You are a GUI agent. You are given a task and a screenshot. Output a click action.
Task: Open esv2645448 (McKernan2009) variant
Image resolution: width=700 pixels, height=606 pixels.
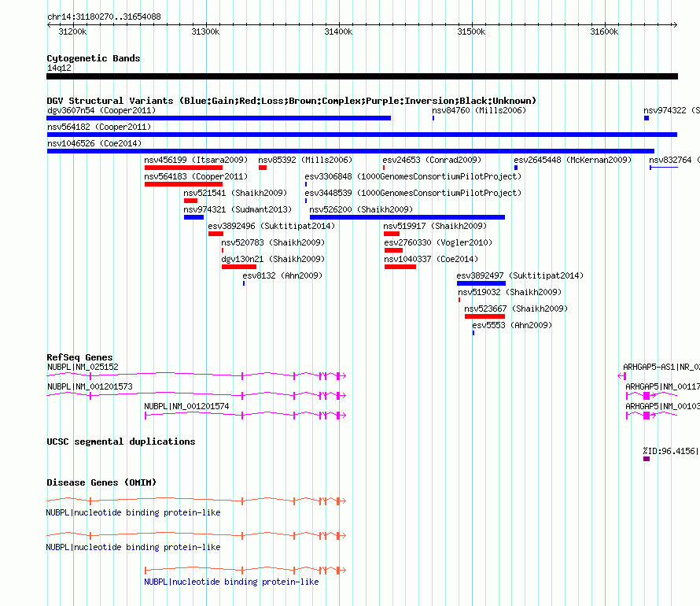pyautogui.click(x=573, y=160)
